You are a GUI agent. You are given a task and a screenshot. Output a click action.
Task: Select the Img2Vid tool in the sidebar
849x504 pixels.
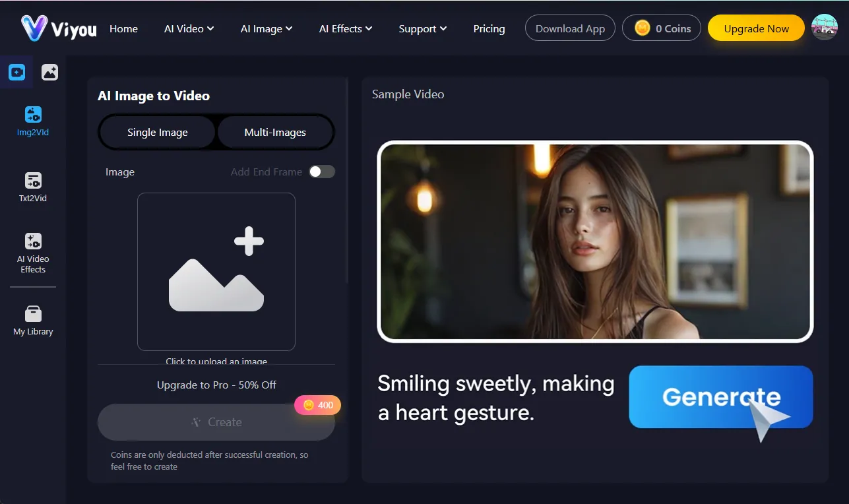(x=32, y=121)
